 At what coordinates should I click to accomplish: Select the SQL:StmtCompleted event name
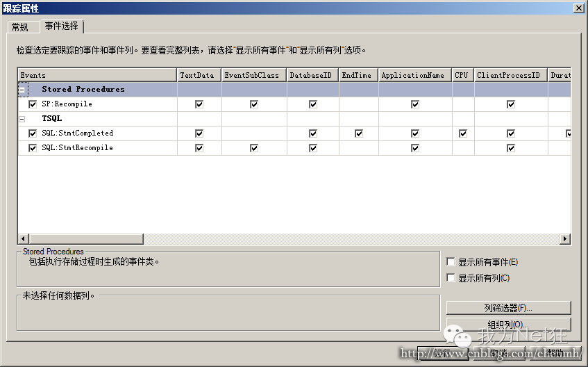point(77,133)
